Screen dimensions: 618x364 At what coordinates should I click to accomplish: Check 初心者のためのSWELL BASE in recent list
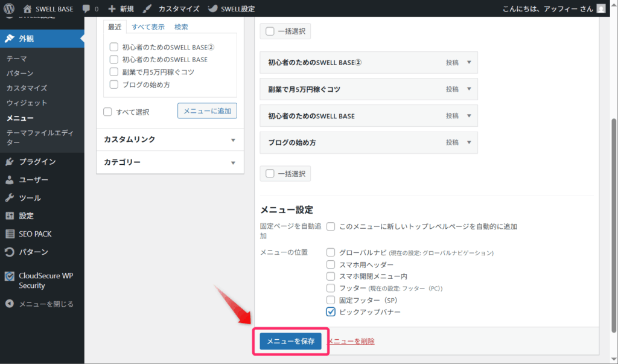pos(114,60)
